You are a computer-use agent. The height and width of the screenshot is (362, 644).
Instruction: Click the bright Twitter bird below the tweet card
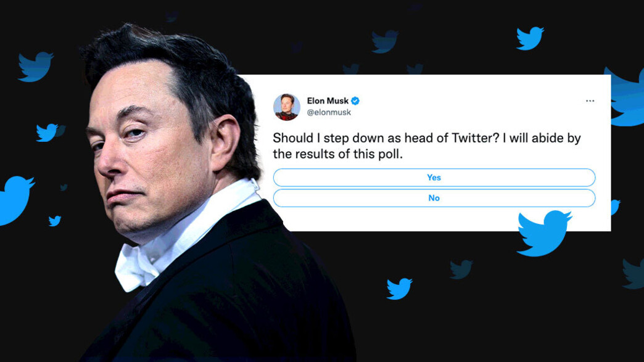[x=399, y=289]
